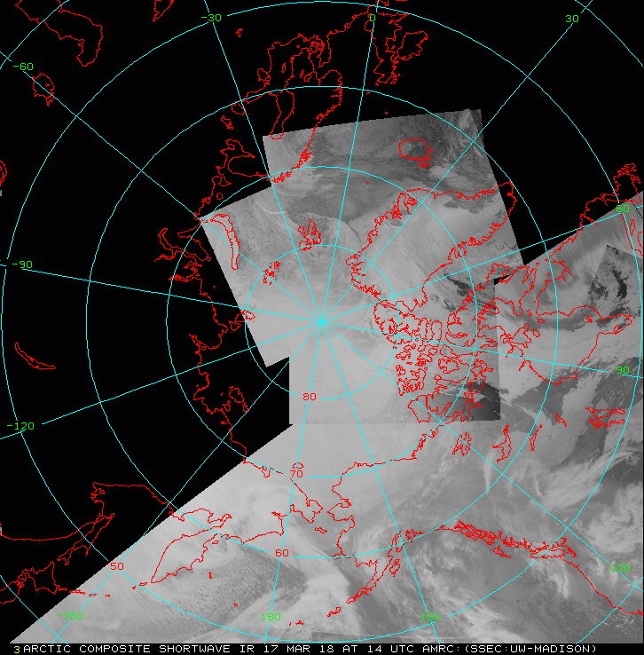Click the green -150 longitude label
Image resolution: width=644 pixels, height=655 pixels.
69,616
